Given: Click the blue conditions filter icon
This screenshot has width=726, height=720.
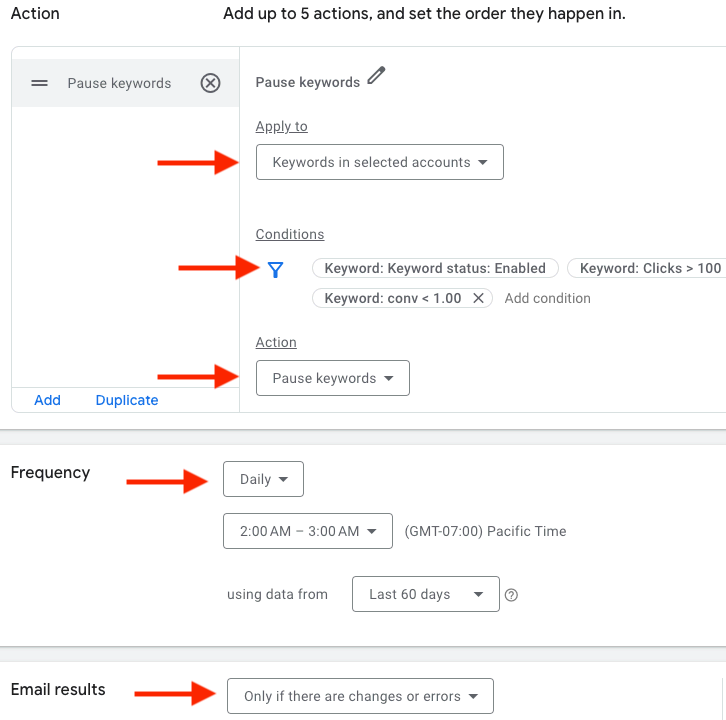Looking at the screenshot, I should (276, 268).
